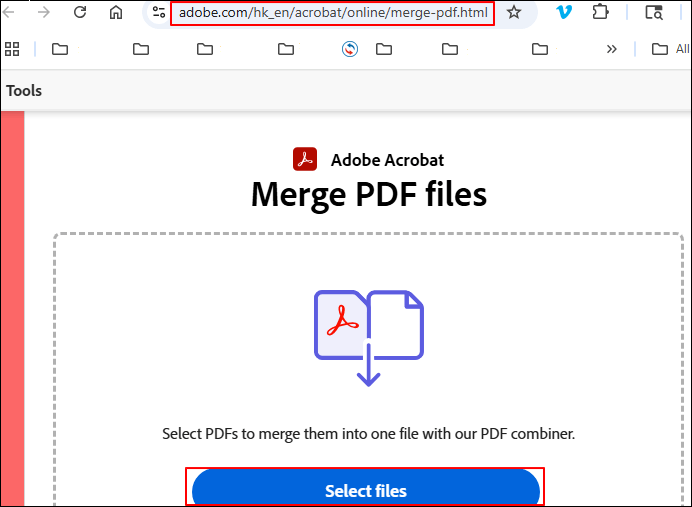Open the Vimeo extension icon
The width and height of the screenshot is (692, 507).
564,12
